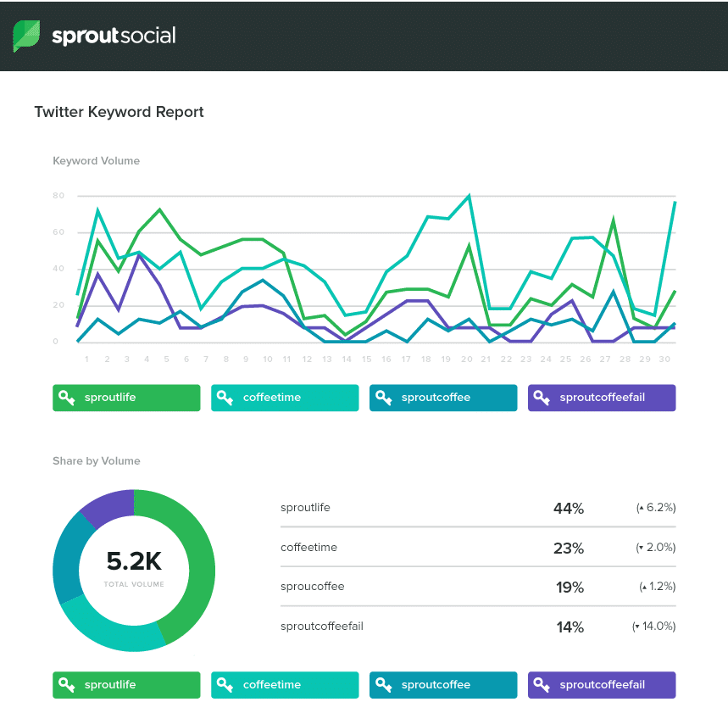Click the key icon on lower sproutcoffeefail button

[x=542, y=685]
